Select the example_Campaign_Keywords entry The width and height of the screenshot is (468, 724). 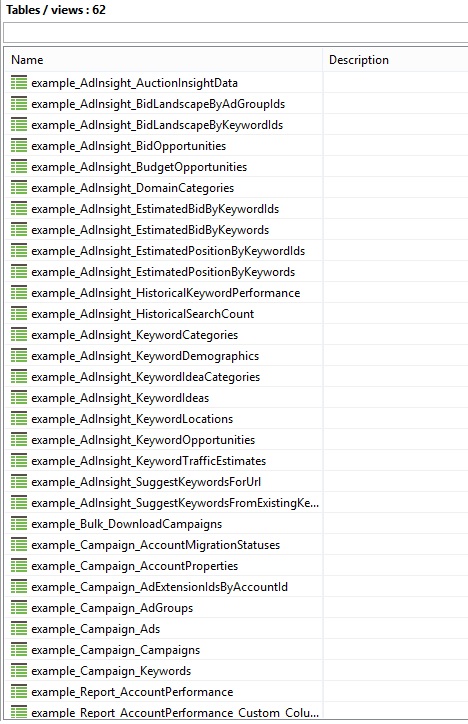111,671
